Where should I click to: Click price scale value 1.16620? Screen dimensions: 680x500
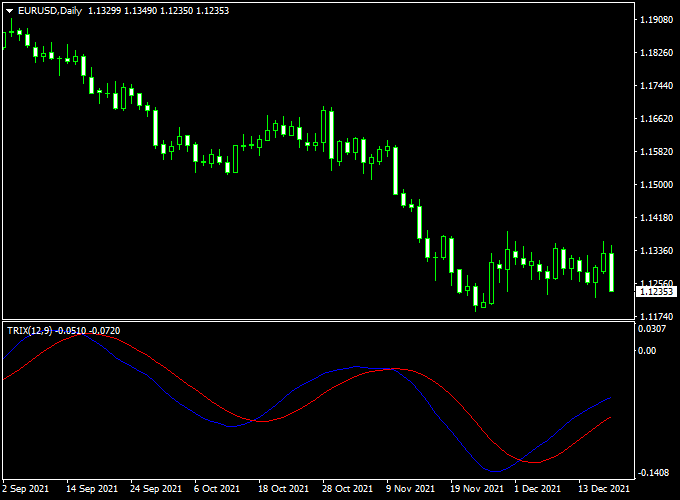(x=656, y=118)
